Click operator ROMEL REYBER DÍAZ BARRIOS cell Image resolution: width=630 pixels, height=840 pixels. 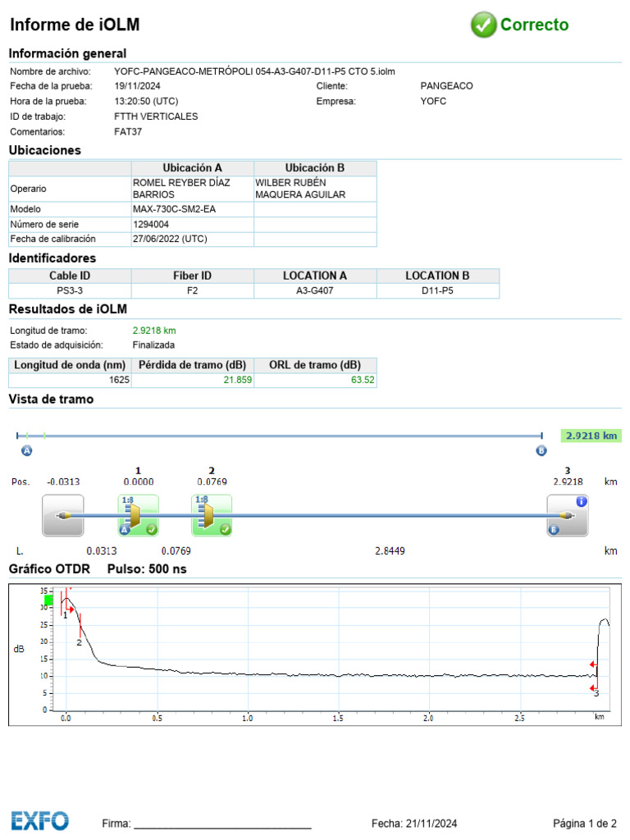tap(192, 189)
